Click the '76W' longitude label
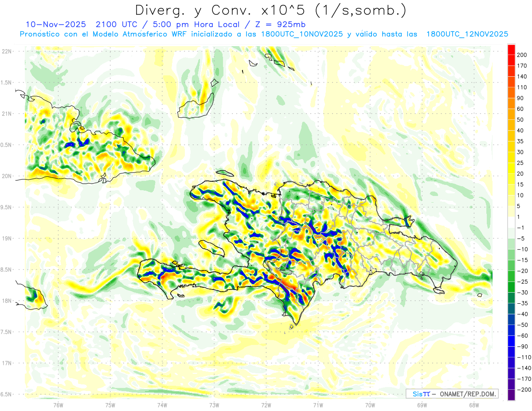 click(58, 405)
